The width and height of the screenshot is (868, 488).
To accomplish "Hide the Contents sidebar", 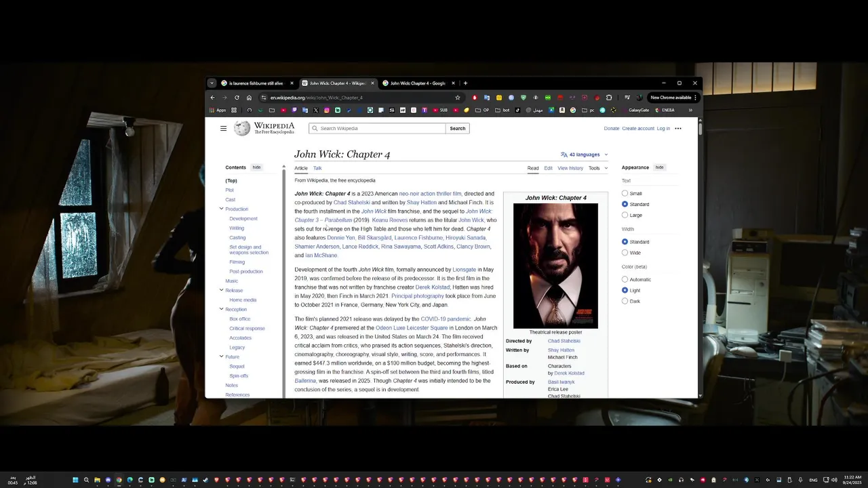I will 256,167.
